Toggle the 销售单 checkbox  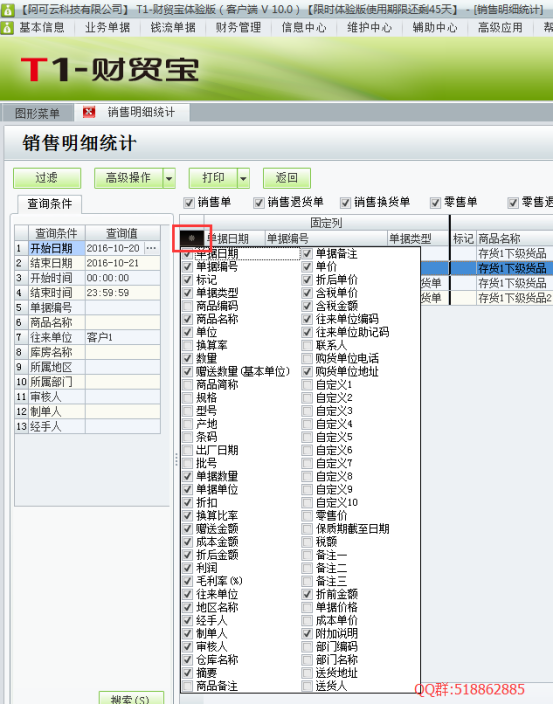click(189, 203)
